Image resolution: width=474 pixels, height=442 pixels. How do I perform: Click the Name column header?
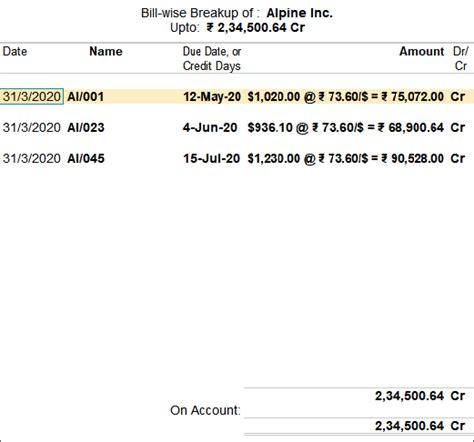(106, 52)
